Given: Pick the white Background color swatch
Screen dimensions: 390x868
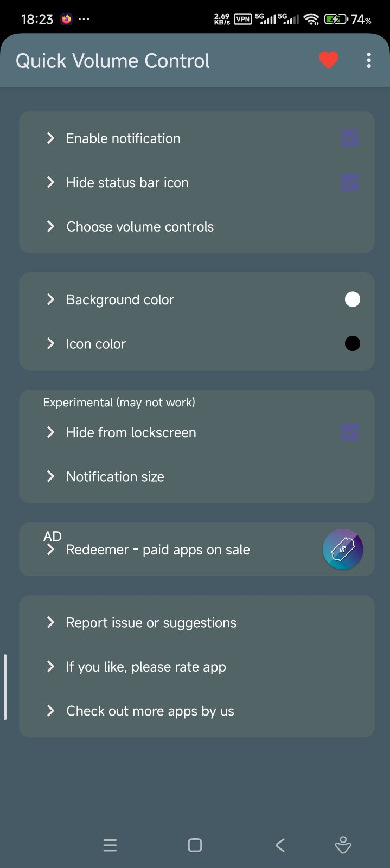Looking at the screenshot, I should coord(353,299).
